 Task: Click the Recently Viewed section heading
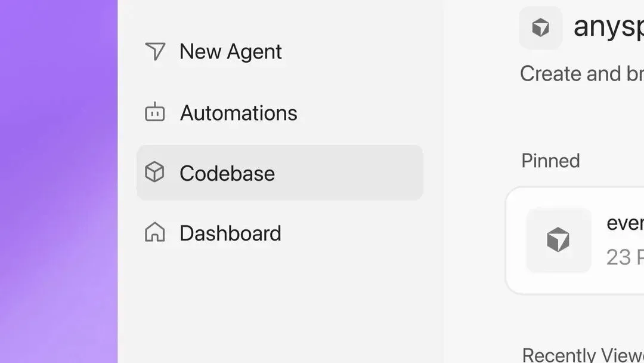583,355
